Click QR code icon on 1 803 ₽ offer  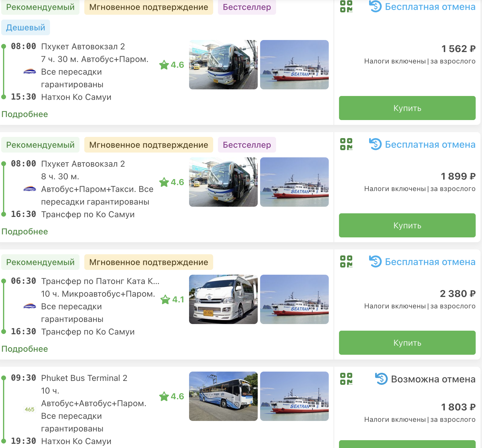tap(346, 379)
